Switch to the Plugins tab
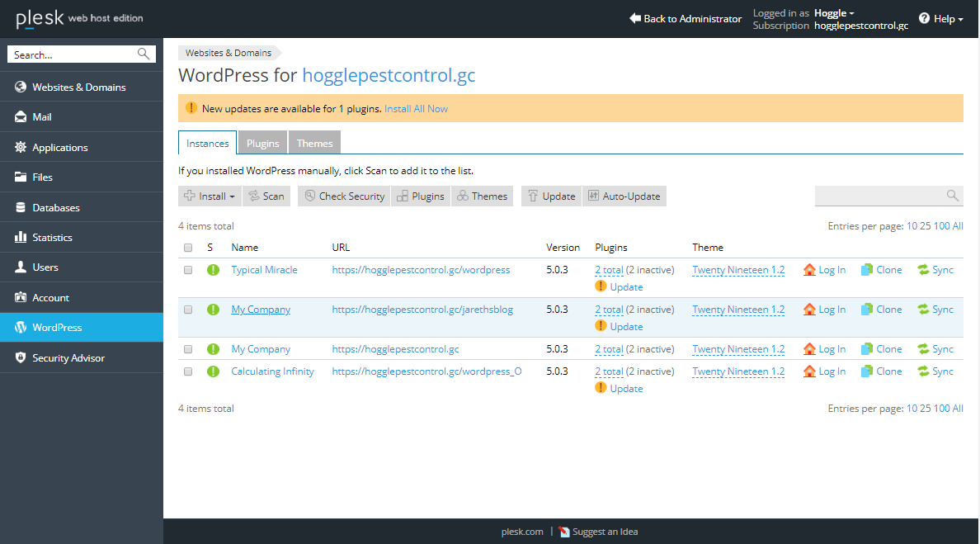Image resolution: width=980 pixels, height=544 pixels. 262,143
